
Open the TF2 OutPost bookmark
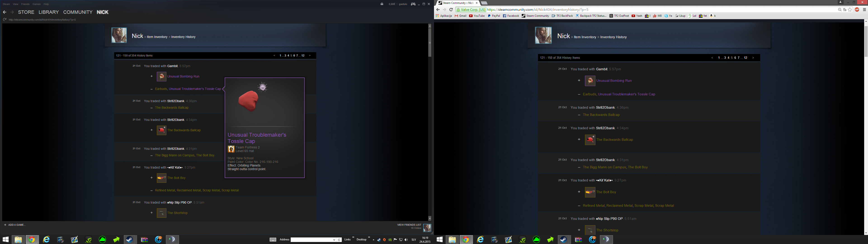(619, 16)
